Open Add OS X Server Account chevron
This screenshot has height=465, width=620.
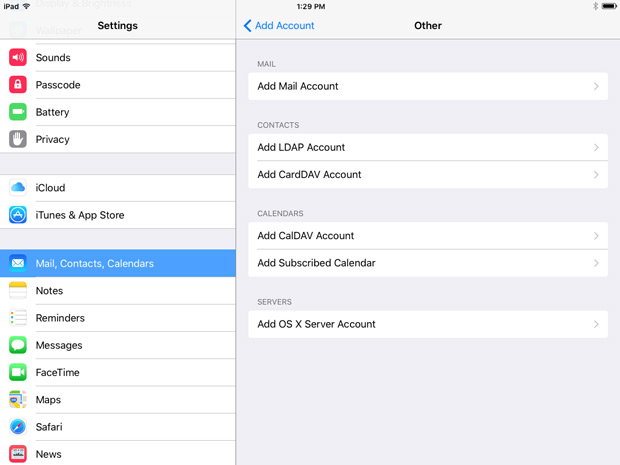pos(596,324)
